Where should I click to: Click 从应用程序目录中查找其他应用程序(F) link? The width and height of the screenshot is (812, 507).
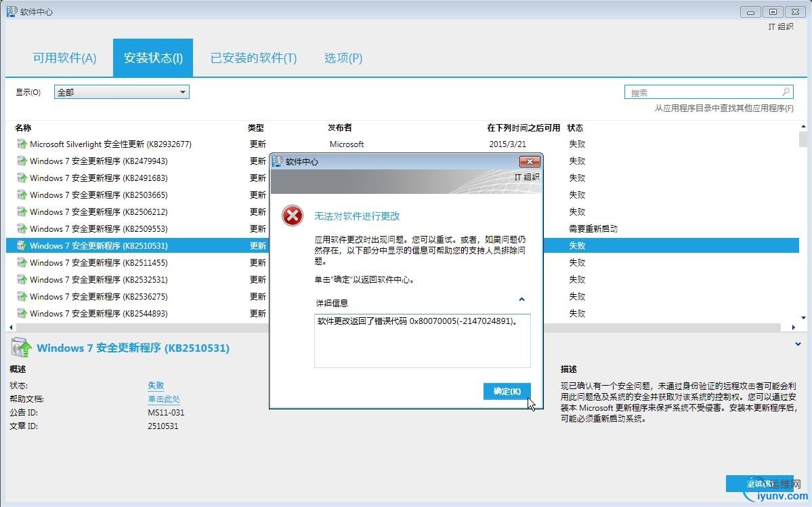point(723,108)
